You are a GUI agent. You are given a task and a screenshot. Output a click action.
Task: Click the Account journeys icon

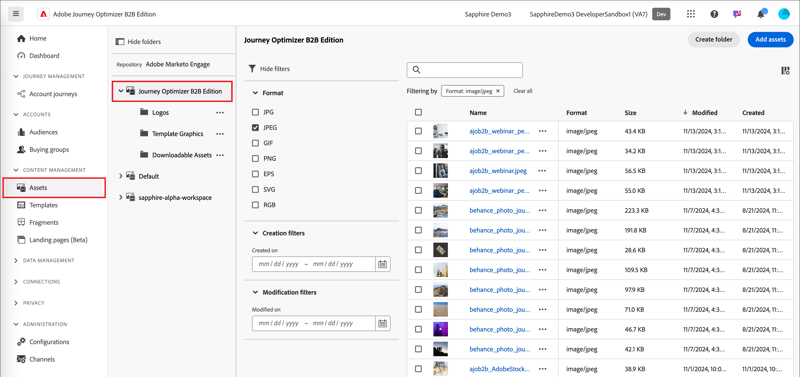(x=21, y=94)
